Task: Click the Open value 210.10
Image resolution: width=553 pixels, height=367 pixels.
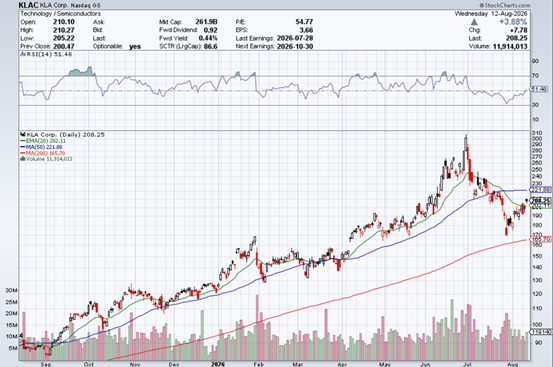Action: (x=63, y=22)
